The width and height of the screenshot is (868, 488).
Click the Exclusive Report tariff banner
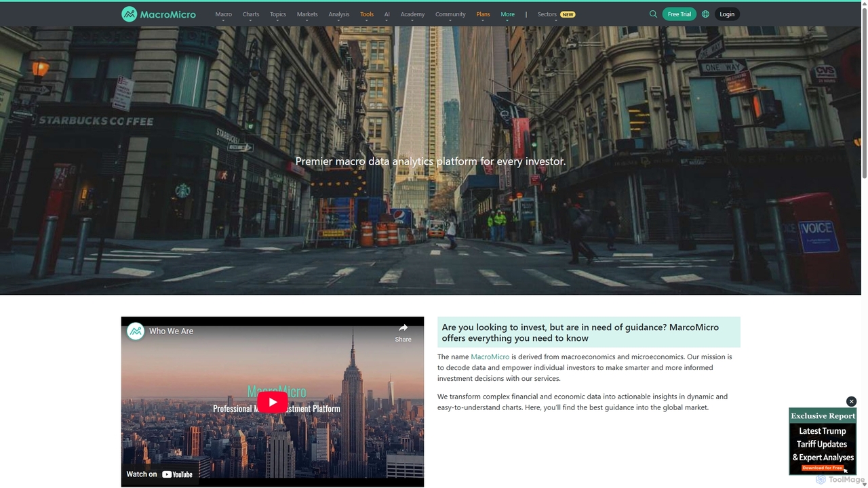pyautogui.click(x=823, y=441)
